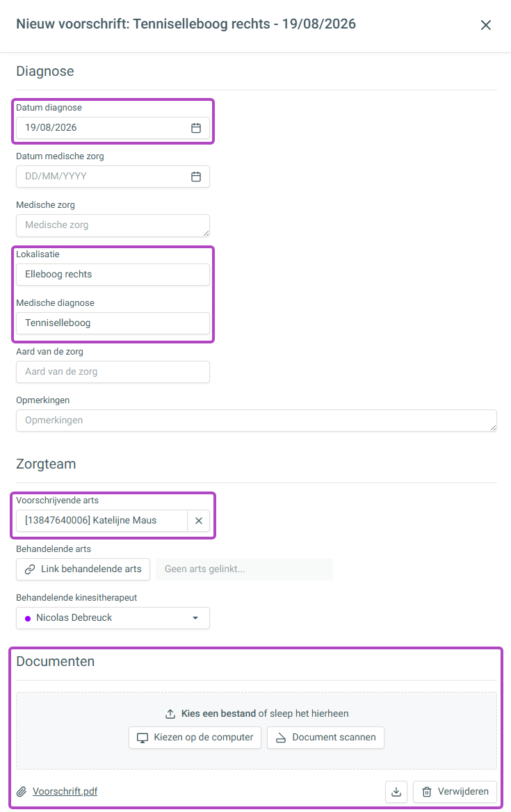
Task: Edit the Medische diagnose Tenniselleboog field
Action: [113, 323]
